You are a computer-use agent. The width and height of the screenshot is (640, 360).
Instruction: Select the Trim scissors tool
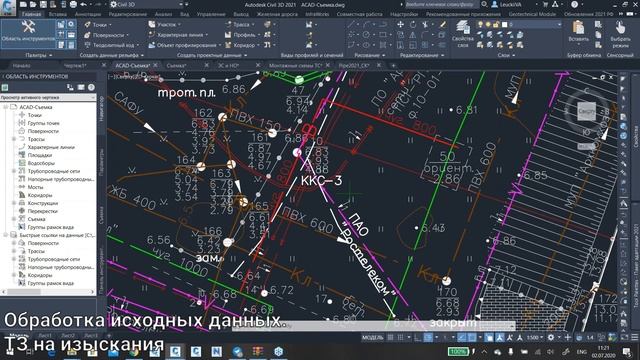click(425, 25)
